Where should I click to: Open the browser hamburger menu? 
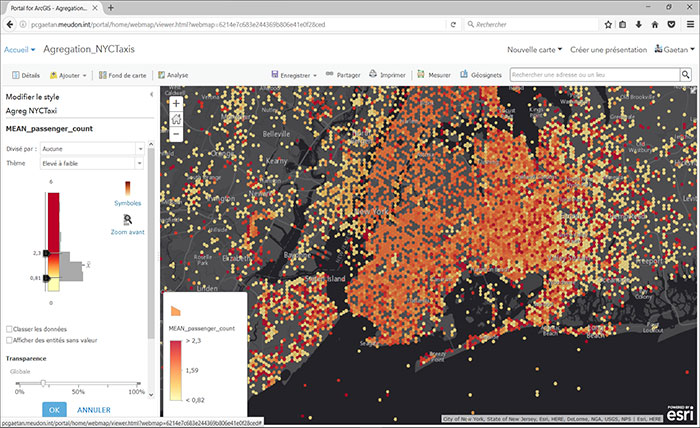[x=690, y=25]
